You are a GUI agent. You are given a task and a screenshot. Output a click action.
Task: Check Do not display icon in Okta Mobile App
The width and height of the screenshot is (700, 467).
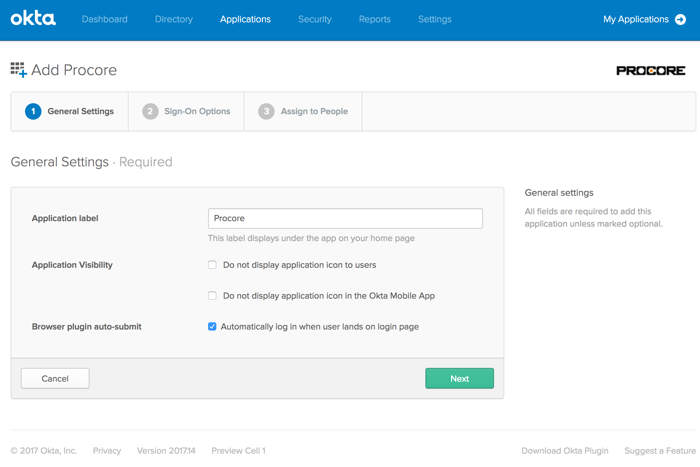click(212, 296)
